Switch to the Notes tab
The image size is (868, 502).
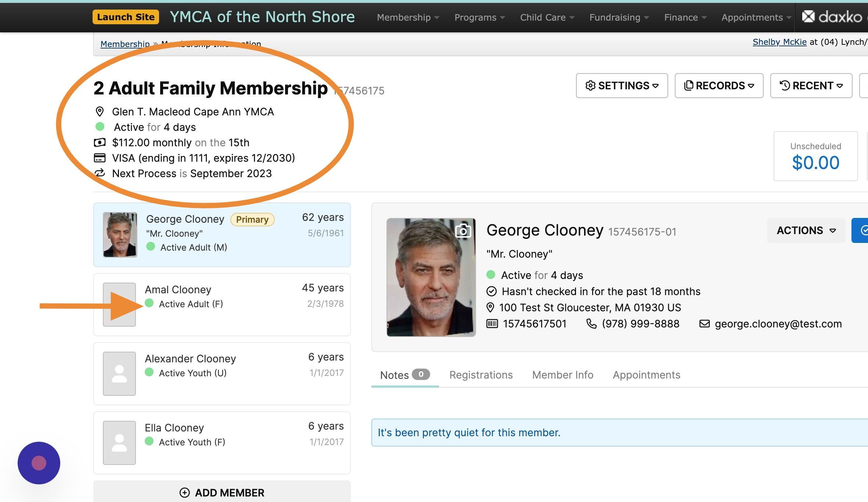(x=405, y=375)
